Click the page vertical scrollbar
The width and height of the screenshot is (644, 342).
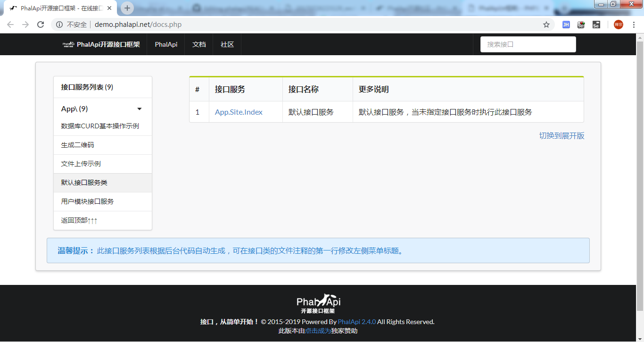640,177
